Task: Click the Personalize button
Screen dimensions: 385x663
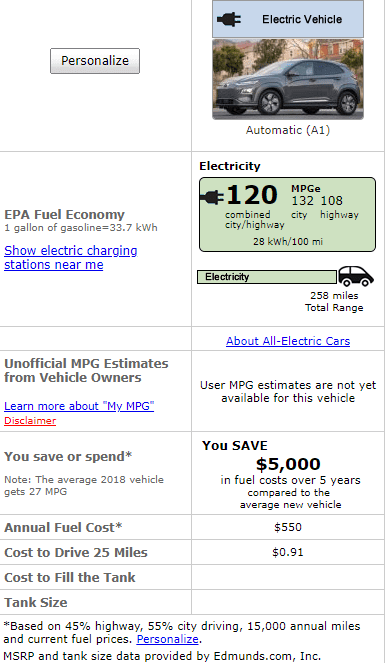Action: pos(95,61)
